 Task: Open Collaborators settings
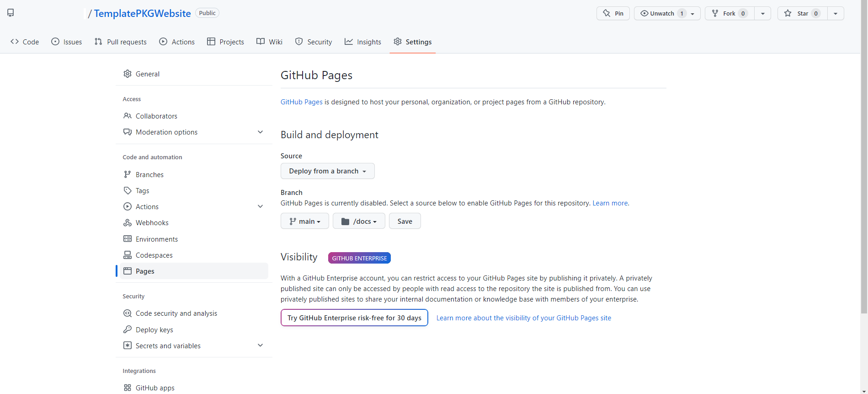tap(194, 116)
